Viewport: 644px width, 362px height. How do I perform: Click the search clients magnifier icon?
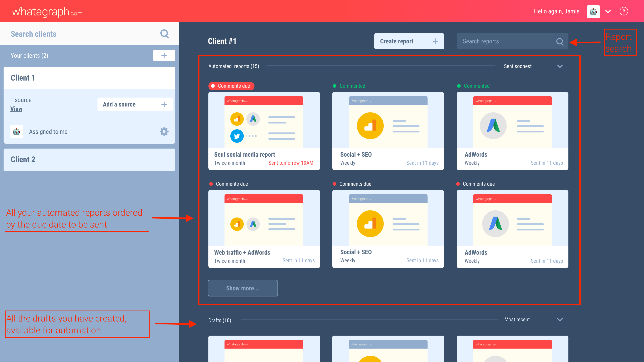click(x=165, y=34)
